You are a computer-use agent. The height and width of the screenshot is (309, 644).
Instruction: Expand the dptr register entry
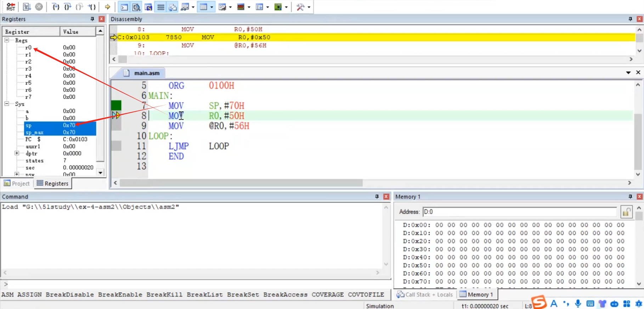click(17, 153)
